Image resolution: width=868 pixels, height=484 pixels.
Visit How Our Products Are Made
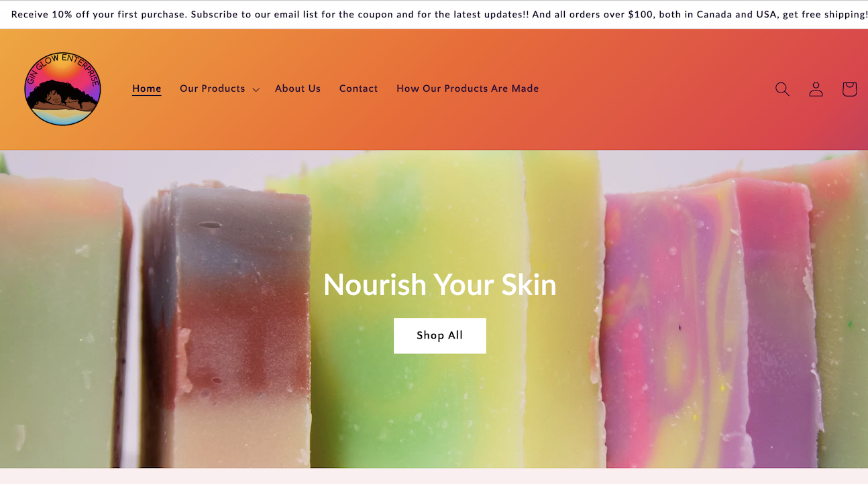(468, 88)
